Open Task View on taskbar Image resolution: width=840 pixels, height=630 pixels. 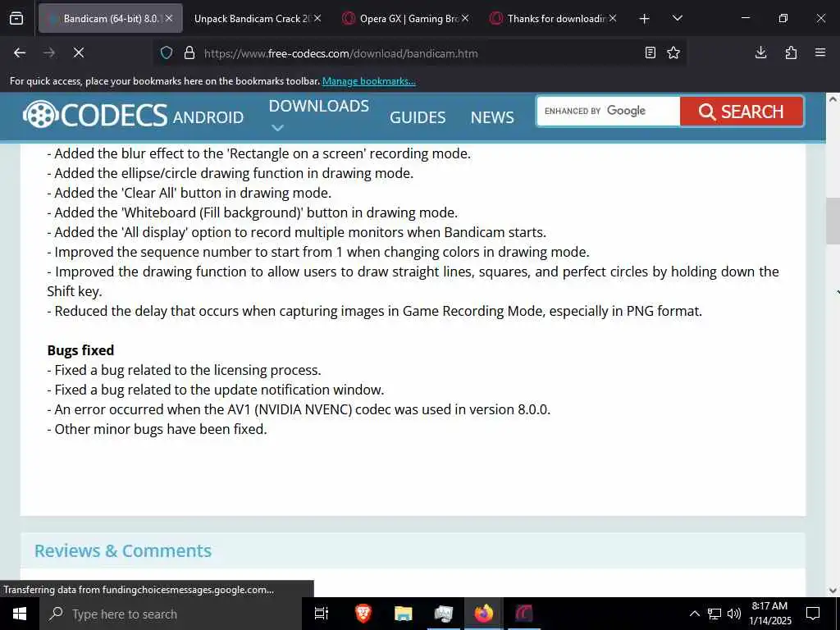coord(322,614)
